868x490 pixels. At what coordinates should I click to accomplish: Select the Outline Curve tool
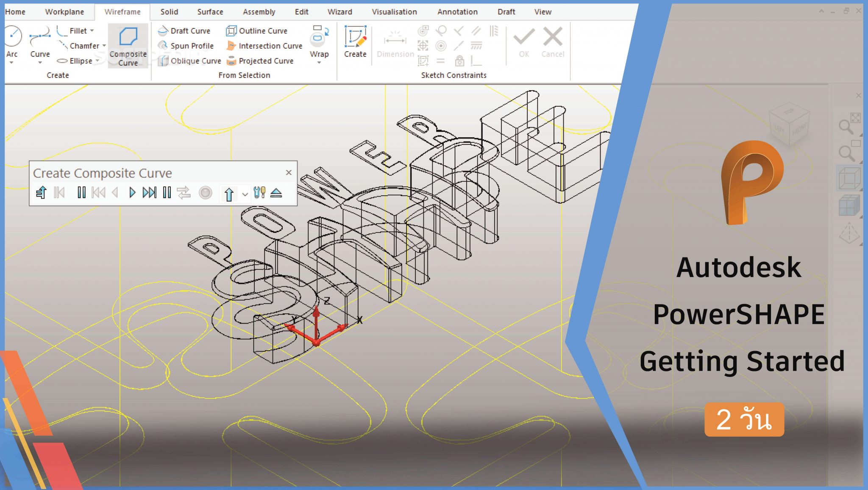point(257,31)
